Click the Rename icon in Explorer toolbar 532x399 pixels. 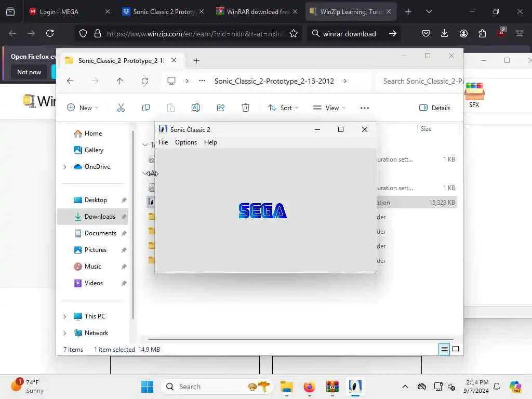pyautogui.click(x=196, y=108)
